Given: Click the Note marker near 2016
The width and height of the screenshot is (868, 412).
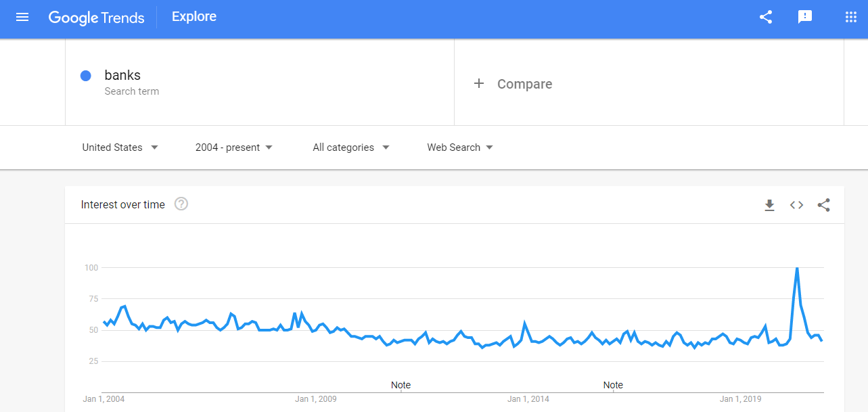Looking at the screenshot, I should [613, 385].
